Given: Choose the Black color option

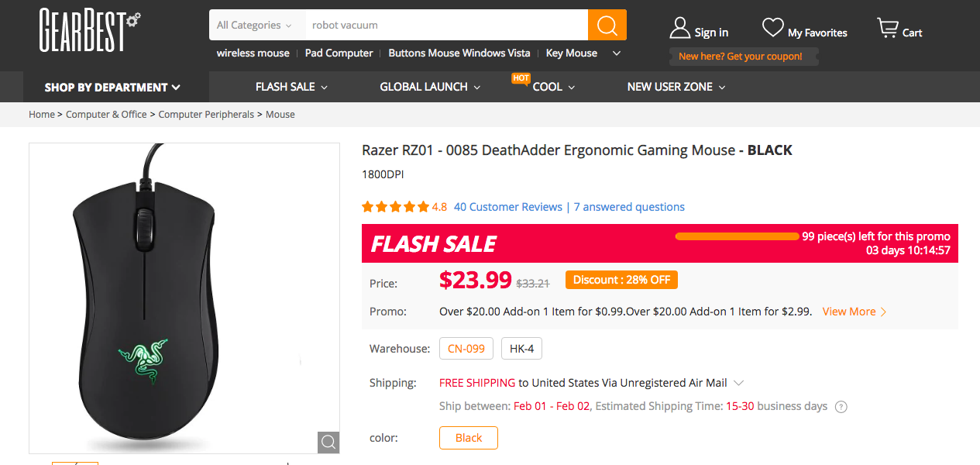Looking at the screenshot, I should click(468, 438).
